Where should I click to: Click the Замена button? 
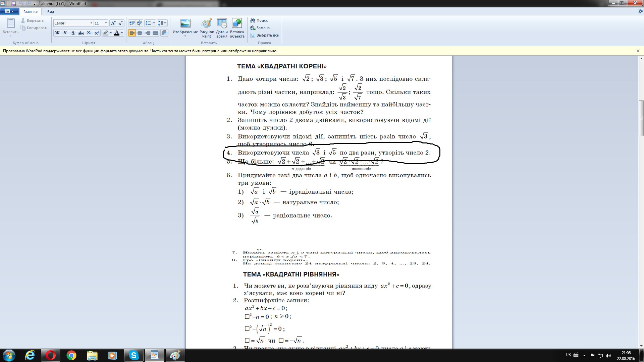click(x=260, y=28)
